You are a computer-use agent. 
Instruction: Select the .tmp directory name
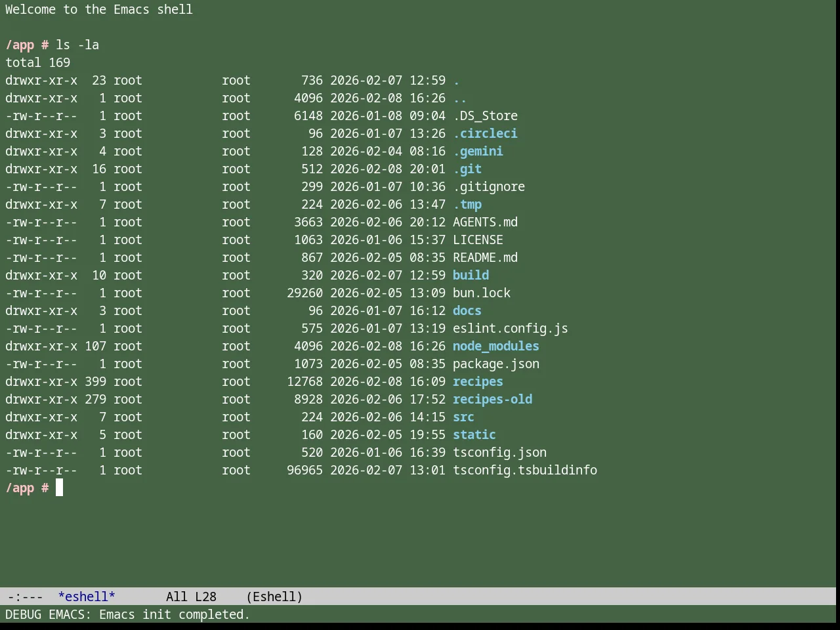point(467,204)
